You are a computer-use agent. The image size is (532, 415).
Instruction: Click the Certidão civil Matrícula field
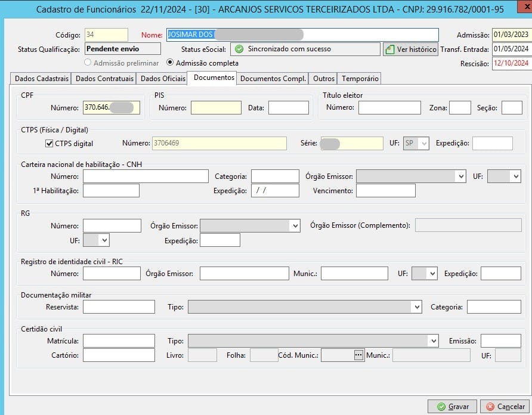pos(119,340)
